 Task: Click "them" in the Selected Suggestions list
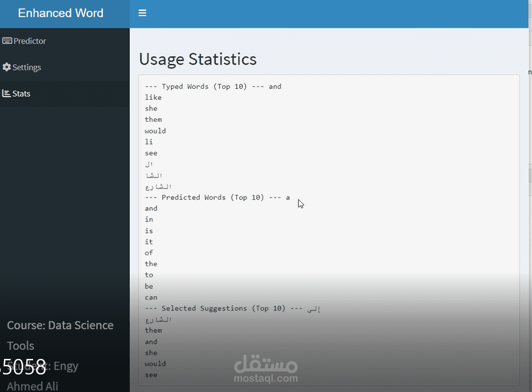pyautogui.click(x=153, y=330)
